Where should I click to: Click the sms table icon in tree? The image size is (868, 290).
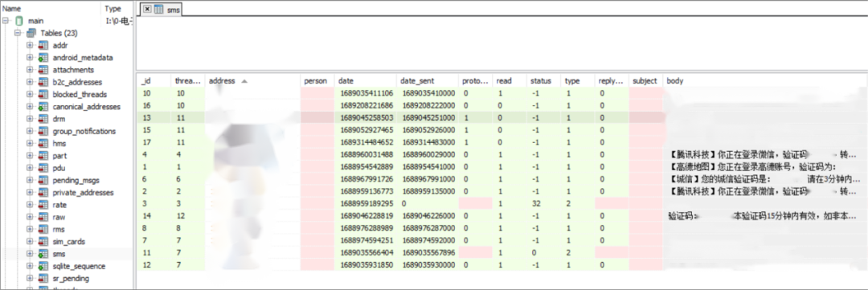[x=43, y=254]
